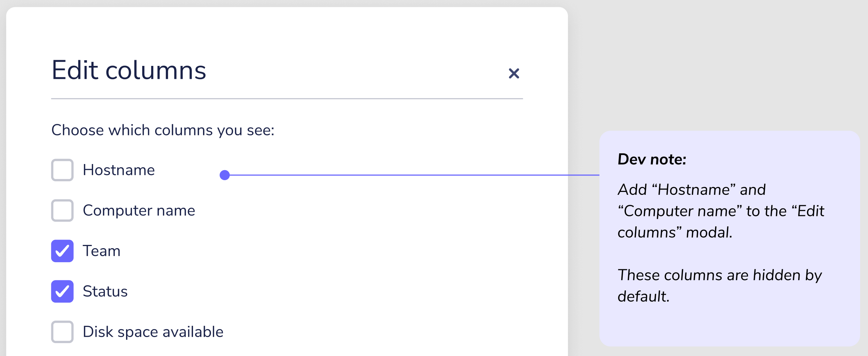
Task: Select the Team label
Action: tap(101, 251)
